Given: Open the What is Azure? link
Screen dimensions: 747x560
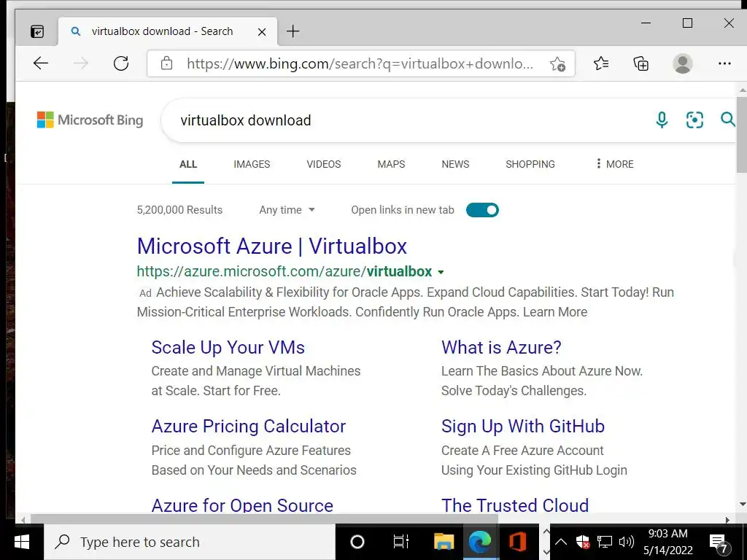Looking at the screenshot, I should click(501, 348).
